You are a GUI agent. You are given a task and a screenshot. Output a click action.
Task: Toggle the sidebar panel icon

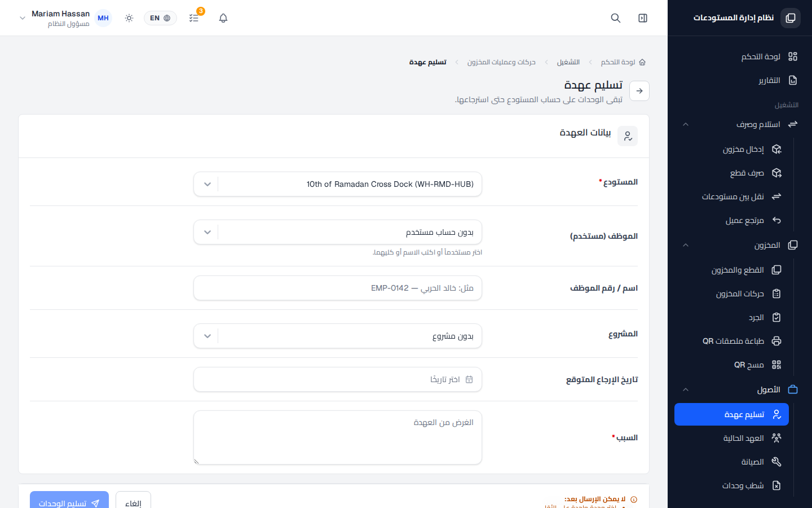coord(643,18)
